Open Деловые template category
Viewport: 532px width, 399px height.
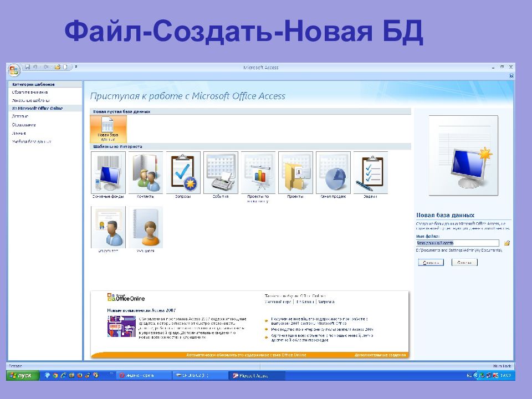(20, 116)
